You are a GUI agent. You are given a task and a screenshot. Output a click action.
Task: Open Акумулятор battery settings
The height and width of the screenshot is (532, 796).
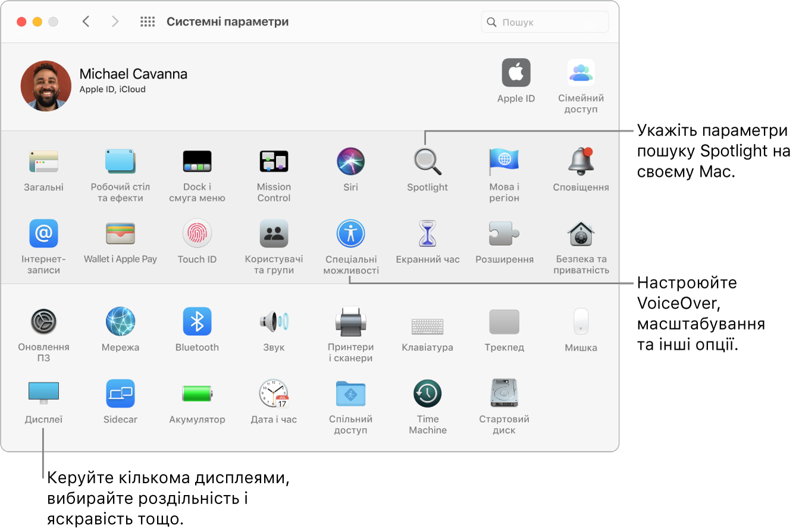[x=197, y=394]
